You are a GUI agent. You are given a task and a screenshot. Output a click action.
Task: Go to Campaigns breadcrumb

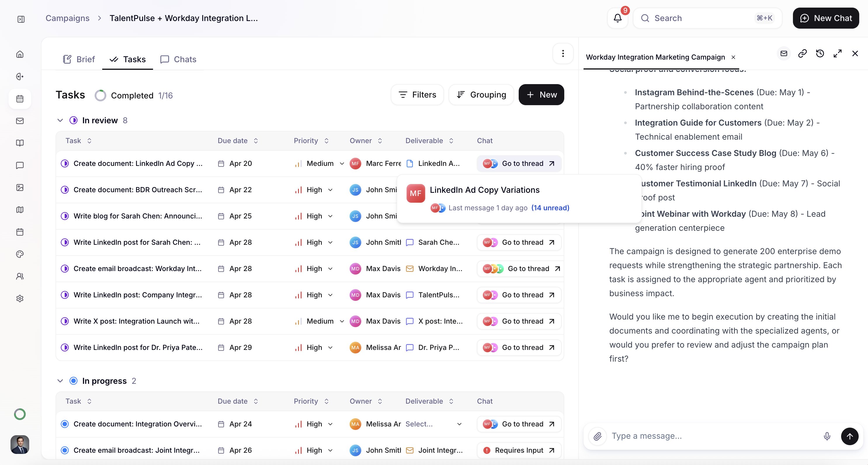click(x=67, y=18)
